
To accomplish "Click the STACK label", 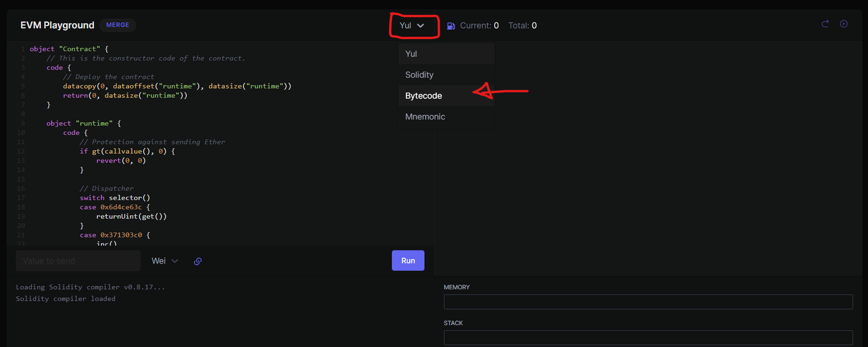I will (x=454, y=323).
